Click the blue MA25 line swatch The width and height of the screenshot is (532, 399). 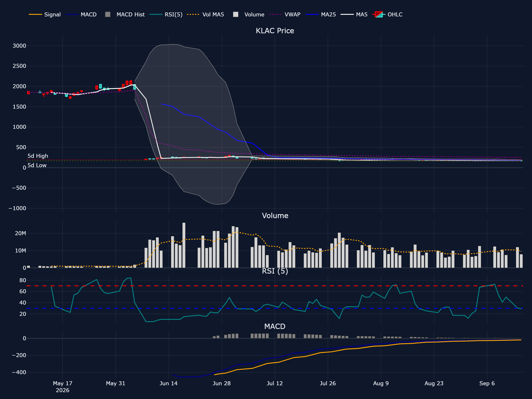point(312,14)
